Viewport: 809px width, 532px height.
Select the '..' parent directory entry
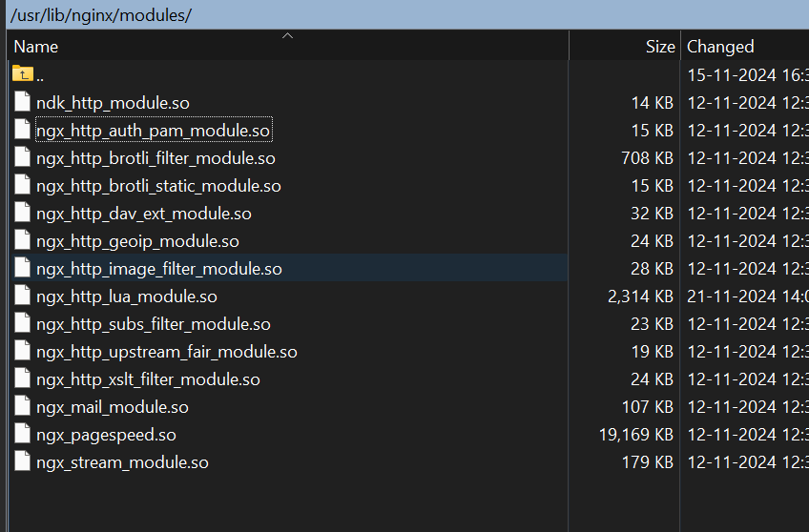point(40,75)
